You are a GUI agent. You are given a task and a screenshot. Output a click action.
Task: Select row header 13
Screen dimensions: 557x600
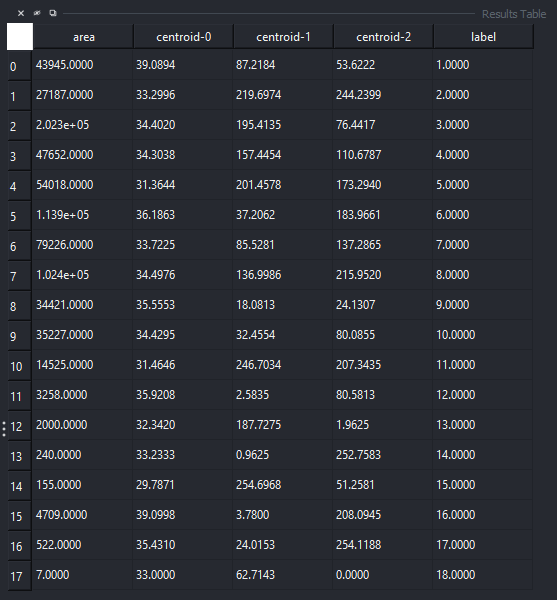pos(20,455)
